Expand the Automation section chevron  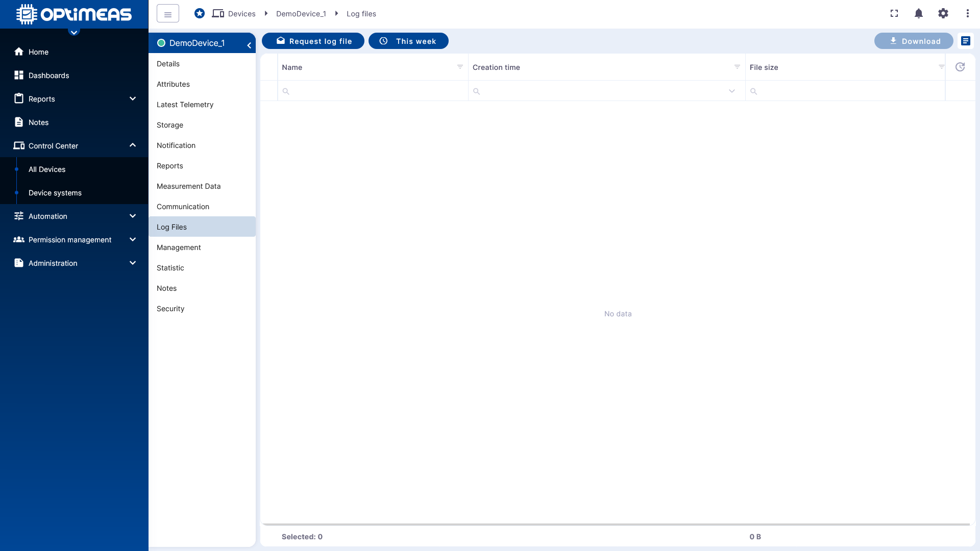point(133,216)
